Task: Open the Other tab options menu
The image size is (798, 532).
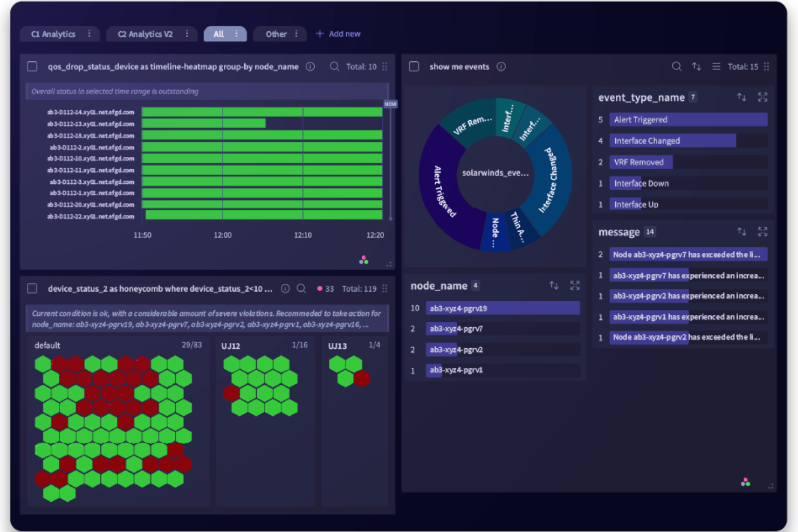Action: click(297, 34)
